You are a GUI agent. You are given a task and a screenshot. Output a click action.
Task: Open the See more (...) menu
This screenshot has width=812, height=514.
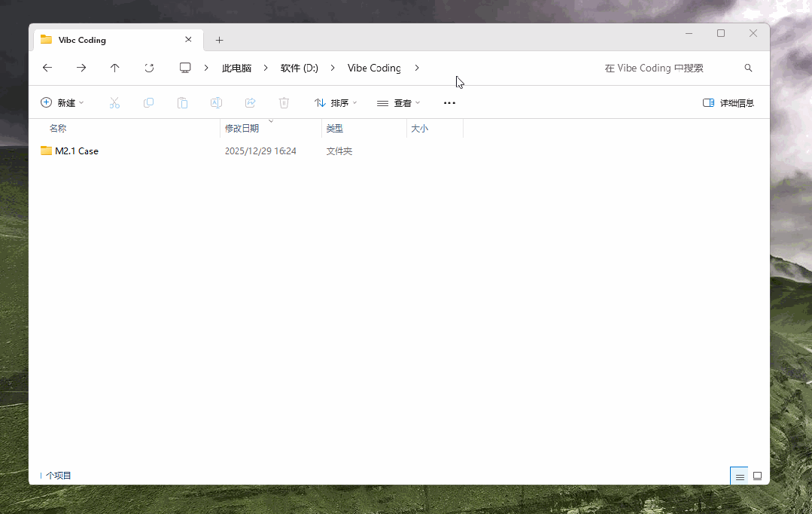pyautogui.click(x=449, y=102)
